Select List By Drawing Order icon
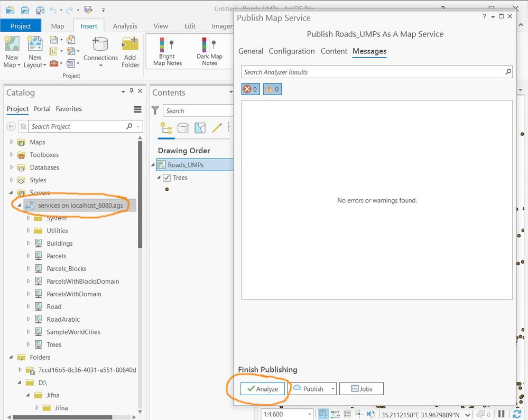The image size is (528, 420). pos(166,128)
